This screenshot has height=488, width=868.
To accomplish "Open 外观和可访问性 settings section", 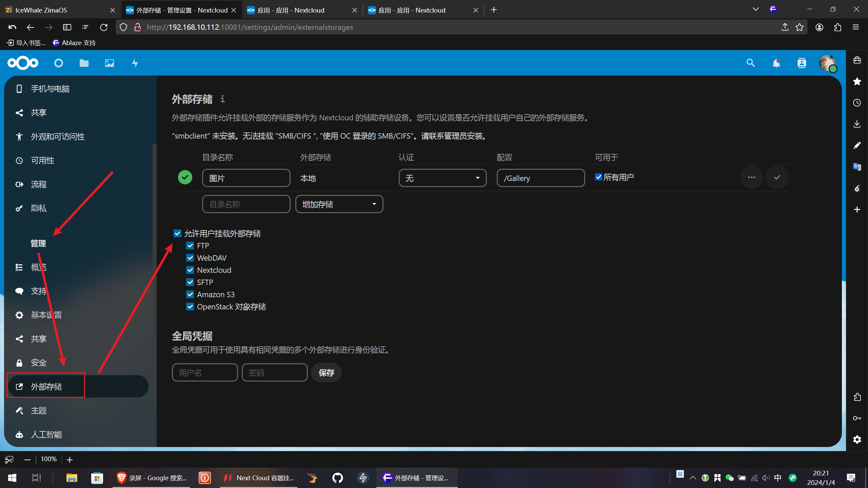I will pos(78,137).
